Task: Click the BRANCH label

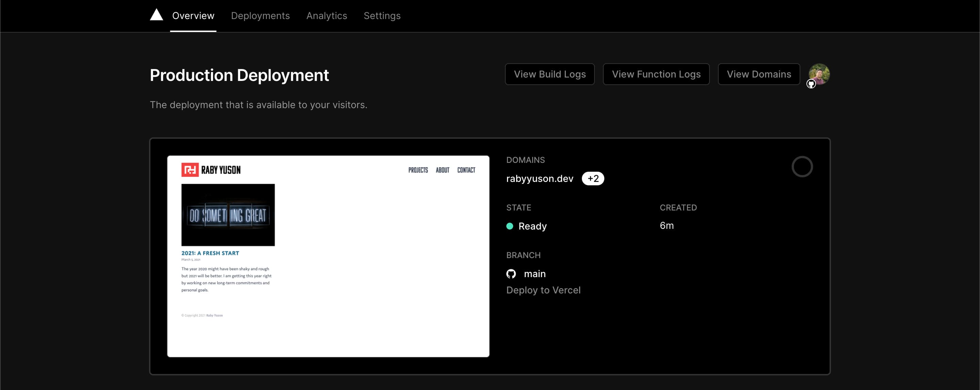Action: 523,255
